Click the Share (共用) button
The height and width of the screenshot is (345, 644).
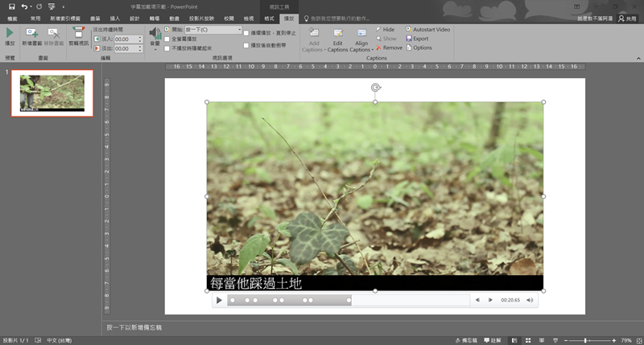626,17
